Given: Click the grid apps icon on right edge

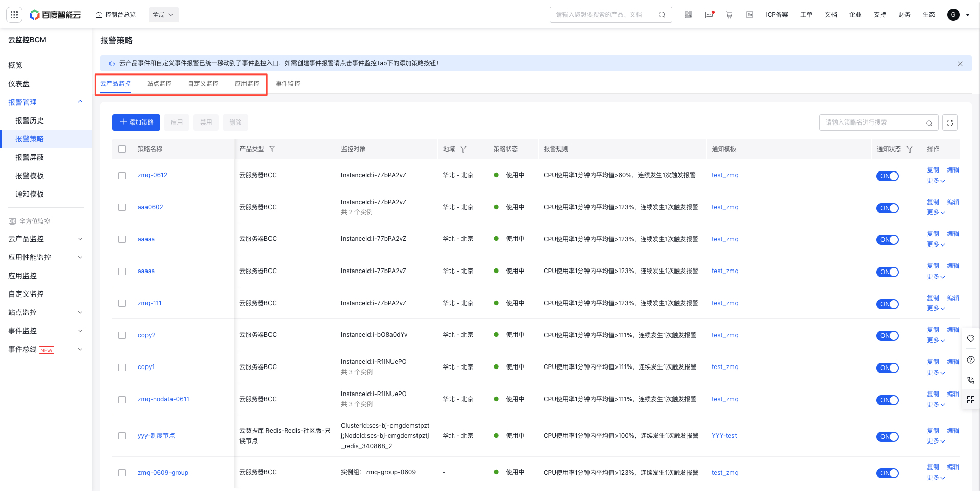Looking at the screenshot, I should tap(971, 400).
